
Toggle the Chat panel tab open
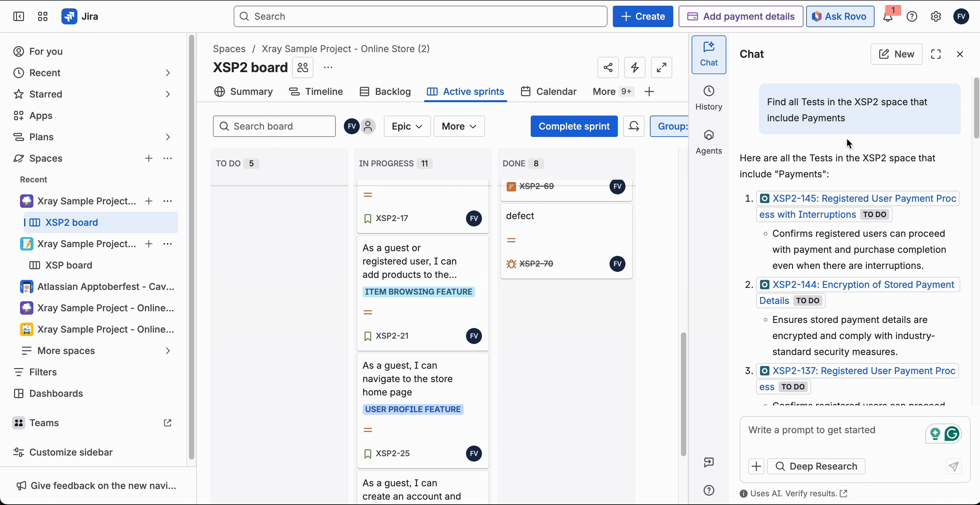pos(708,54)
